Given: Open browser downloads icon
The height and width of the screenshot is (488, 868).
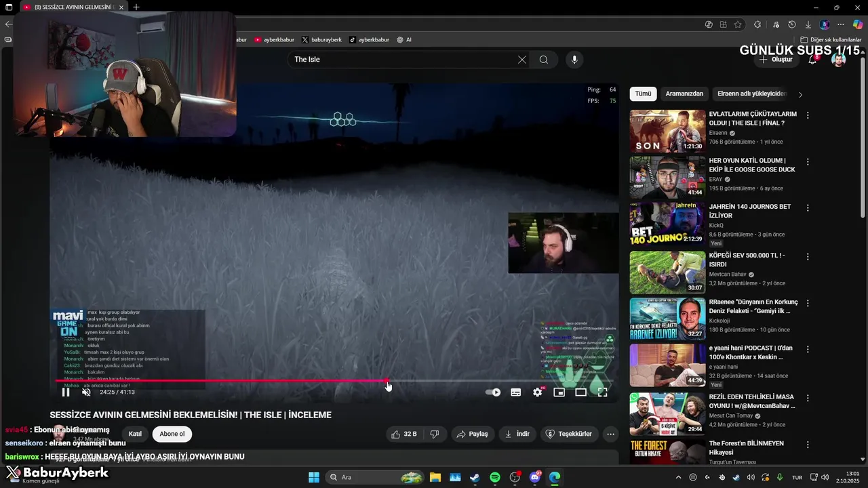Looking at the screenshot, I should 808,24.
